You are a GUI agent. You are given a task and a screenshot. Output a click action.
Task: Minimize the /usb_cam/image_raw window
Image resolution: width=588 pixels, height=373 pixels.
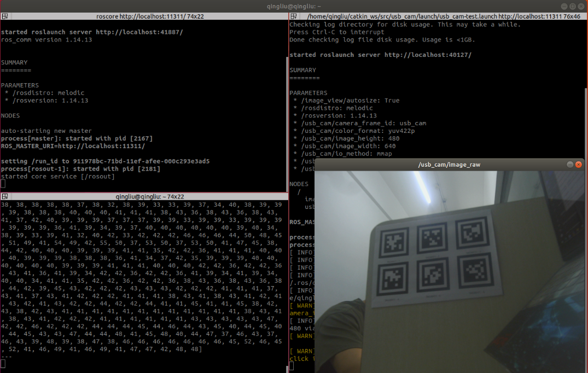click(570, 165)
